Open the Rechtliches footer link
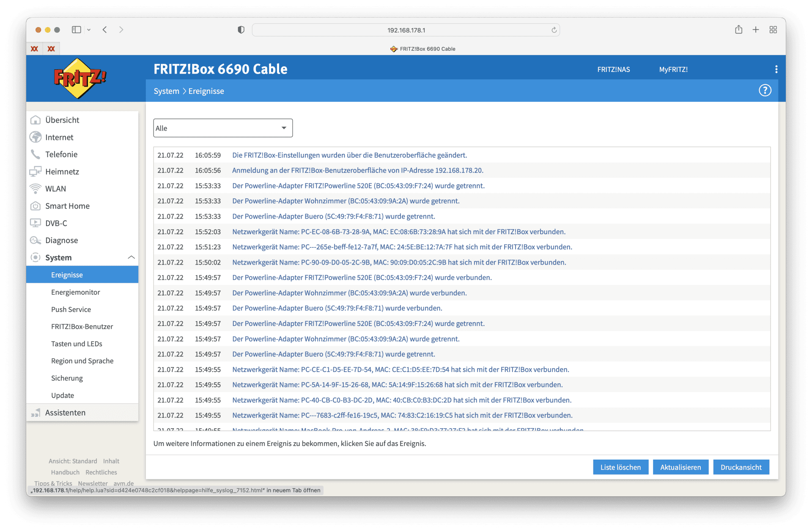Screen dimensions: 812x531 (101, 472)
